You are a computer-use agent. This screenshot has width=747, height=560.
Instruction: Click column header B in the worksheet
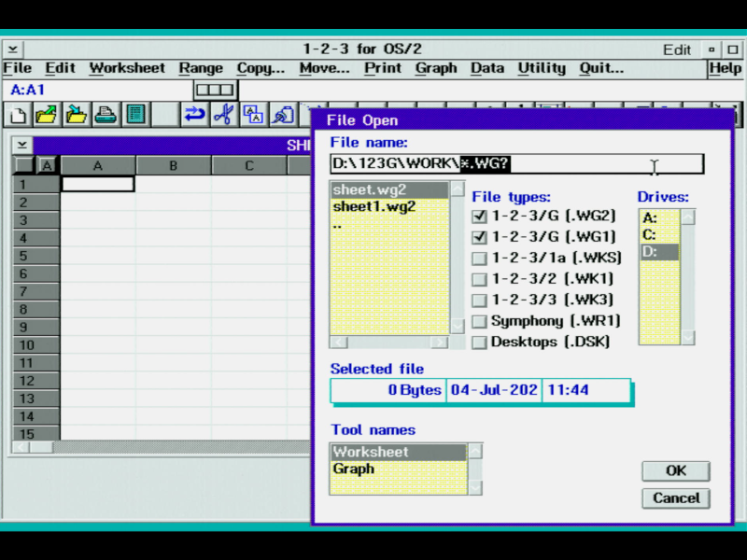coord(174,166)
